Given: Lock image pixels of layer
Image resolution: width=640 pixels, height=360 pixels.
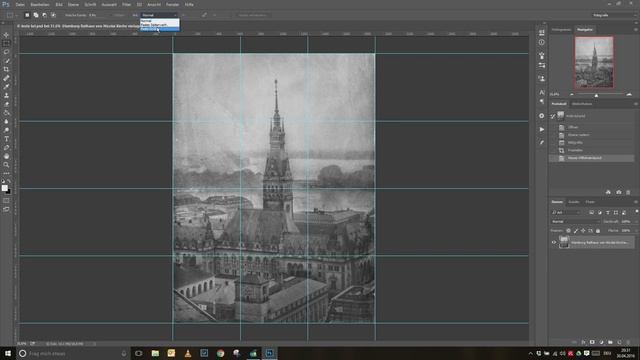Looking at the screenshot, I should click(x=576, y=231).
